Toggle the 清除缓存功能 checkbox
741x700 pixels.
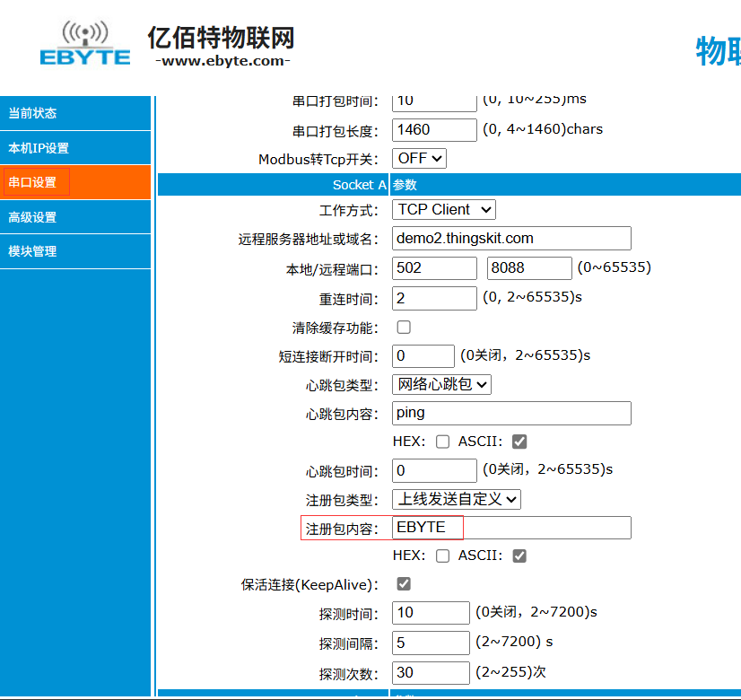(404, 328)
